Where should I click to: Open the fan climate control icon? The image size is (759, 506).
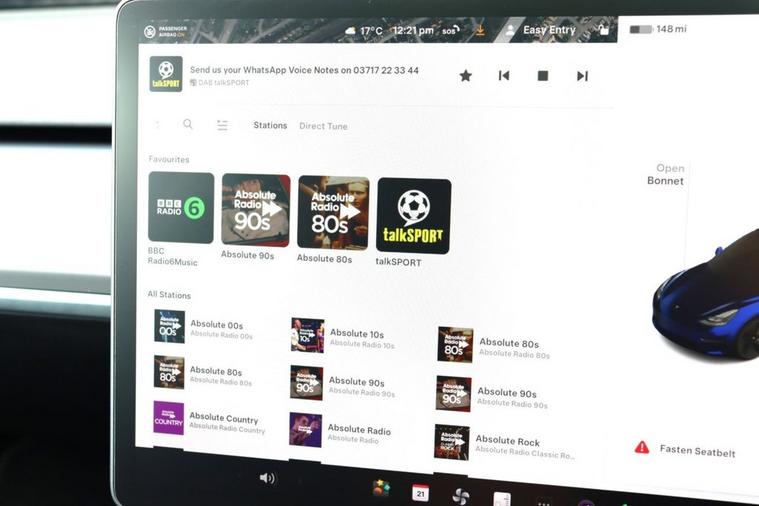[460, 496]
